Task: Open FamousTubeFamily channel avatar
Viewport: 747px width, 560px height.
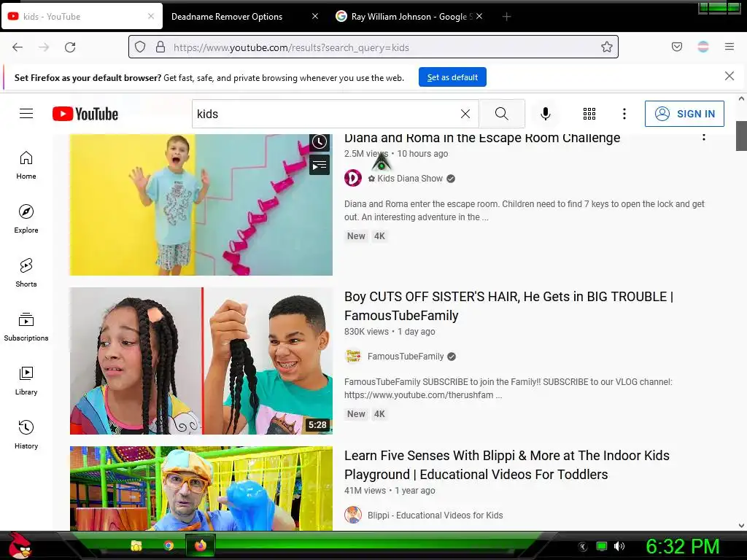Action: (353, 356)
